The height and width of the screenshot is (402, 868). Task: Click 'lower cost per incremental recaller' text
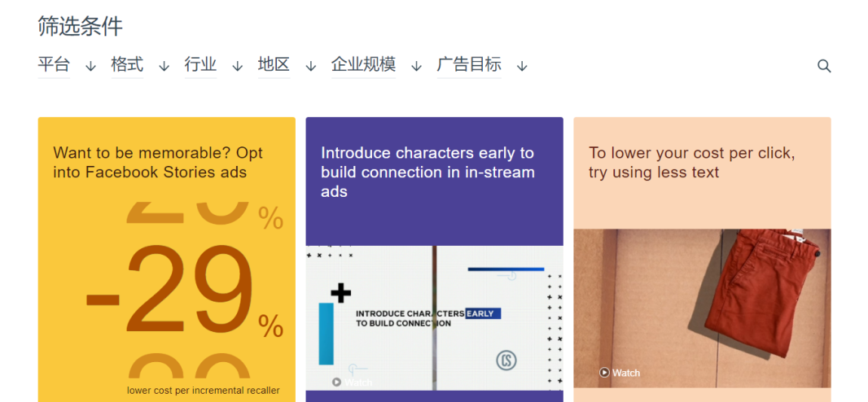coord(204,391)
